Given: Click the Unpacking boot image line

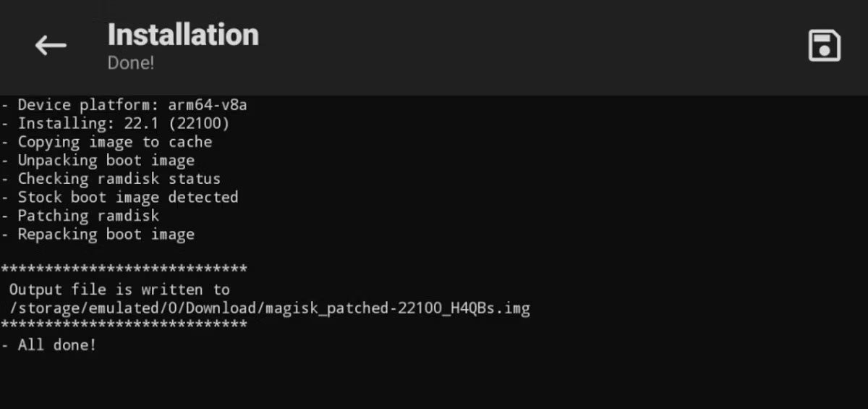Looking at the screenshot, I should pyautogui.click(x=98, y=161).
